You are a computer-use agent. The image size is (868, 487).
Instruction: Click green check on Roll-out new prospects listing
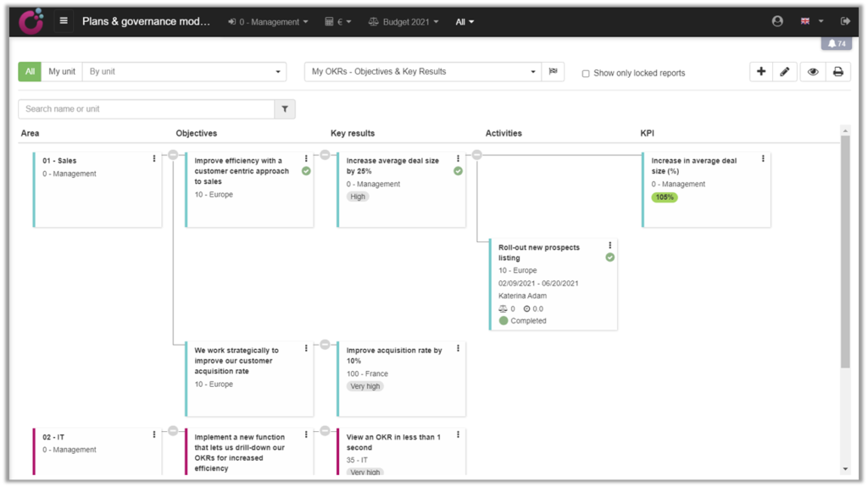pyautogui.click(x=610, y=257)
